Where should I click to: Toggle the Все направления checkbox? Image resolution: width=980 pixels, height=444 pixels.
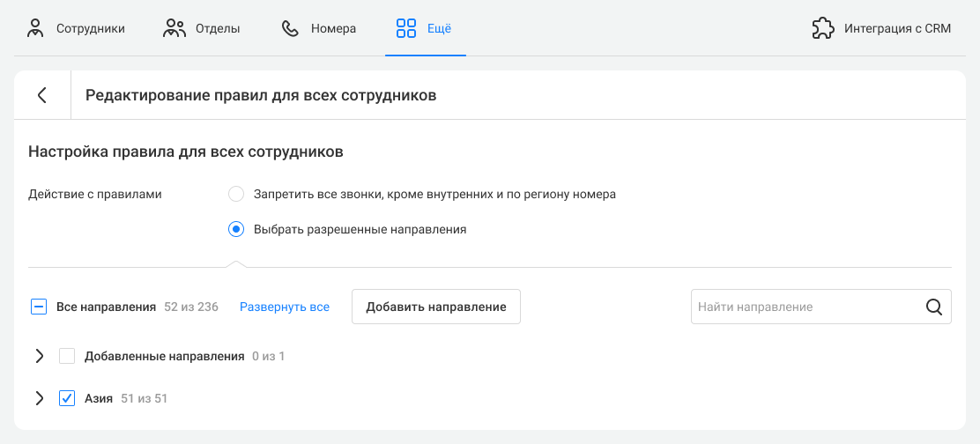coord(39,307)
